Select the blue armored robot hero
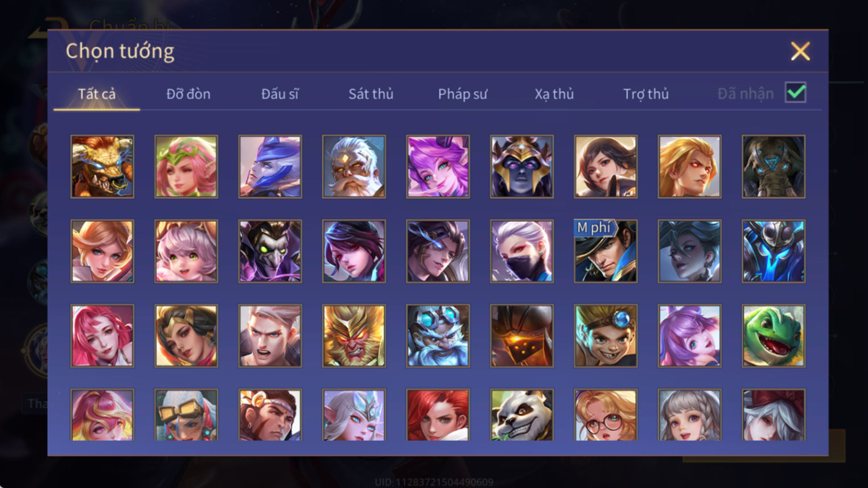Image resolution: width=868 pixels, height=488 pixels. (773, 251)
